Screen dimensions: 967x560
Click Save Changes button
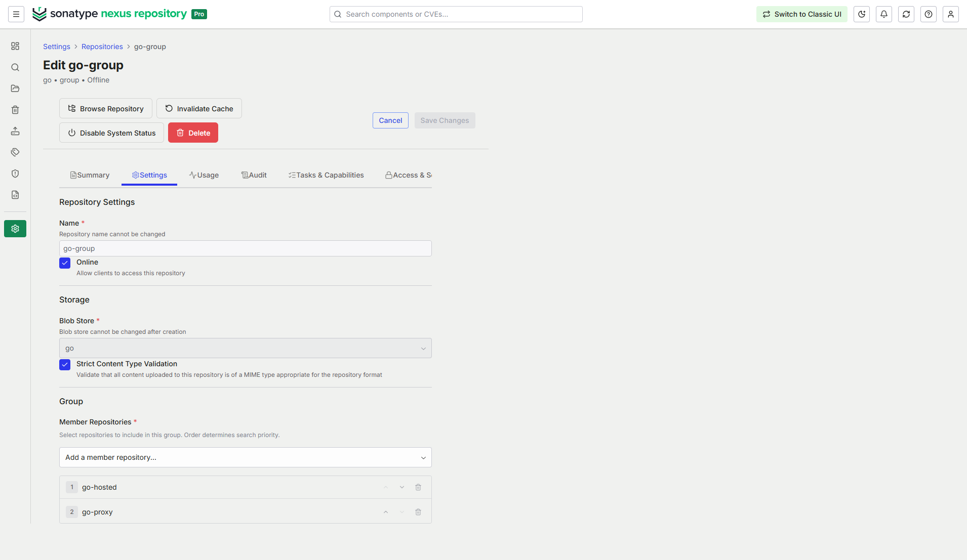[x=445, y=120]
